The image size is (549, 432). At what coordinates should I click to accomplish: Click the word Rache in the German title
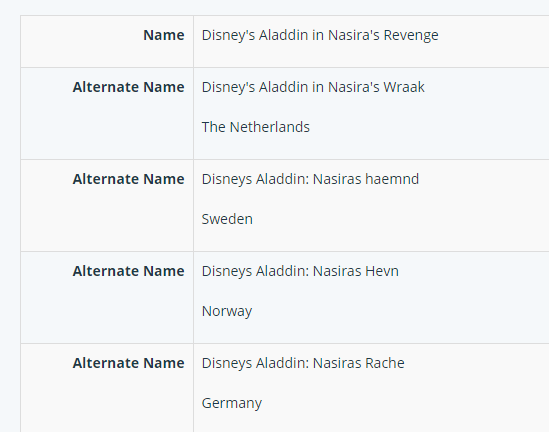pyautogui.click(x=384, y=363)
